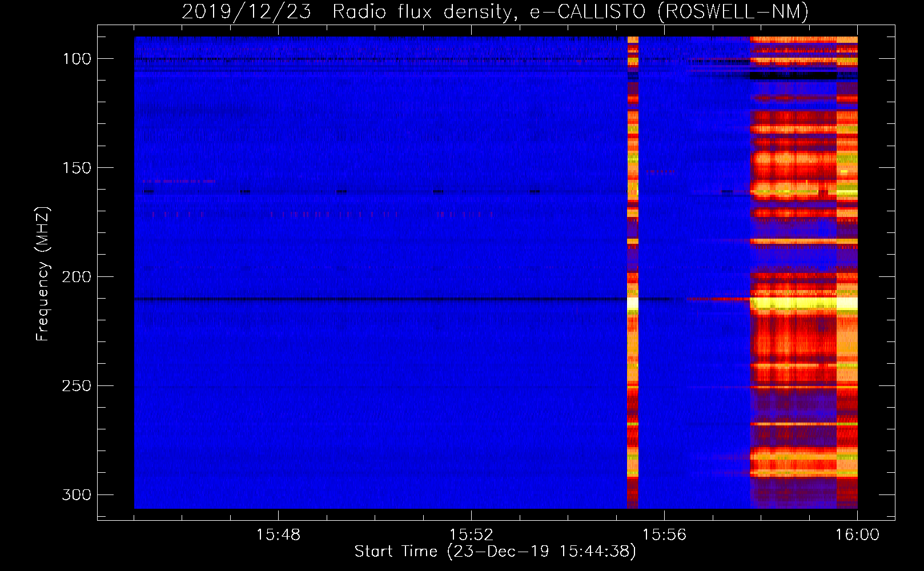Click the 16:00 time tick label
The width and height of the screenshot is (924, 571).
click(857, 535)
